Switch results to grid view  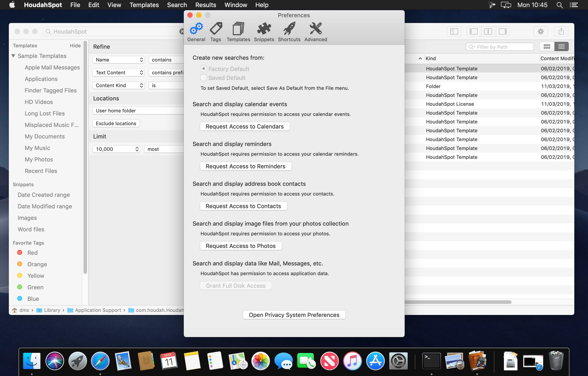click(547, 47)
